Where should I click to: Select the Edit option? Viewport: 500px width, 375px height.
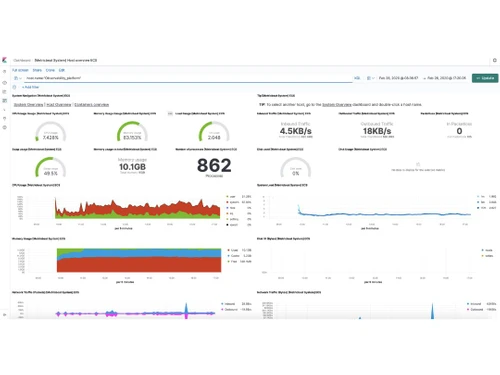point(62,70)
